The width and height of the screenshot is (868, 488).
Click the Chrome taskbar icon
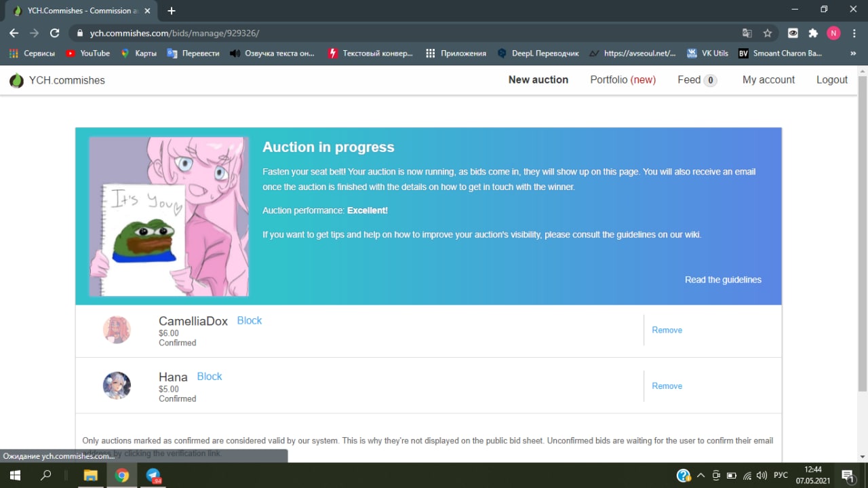coord(122,475)
